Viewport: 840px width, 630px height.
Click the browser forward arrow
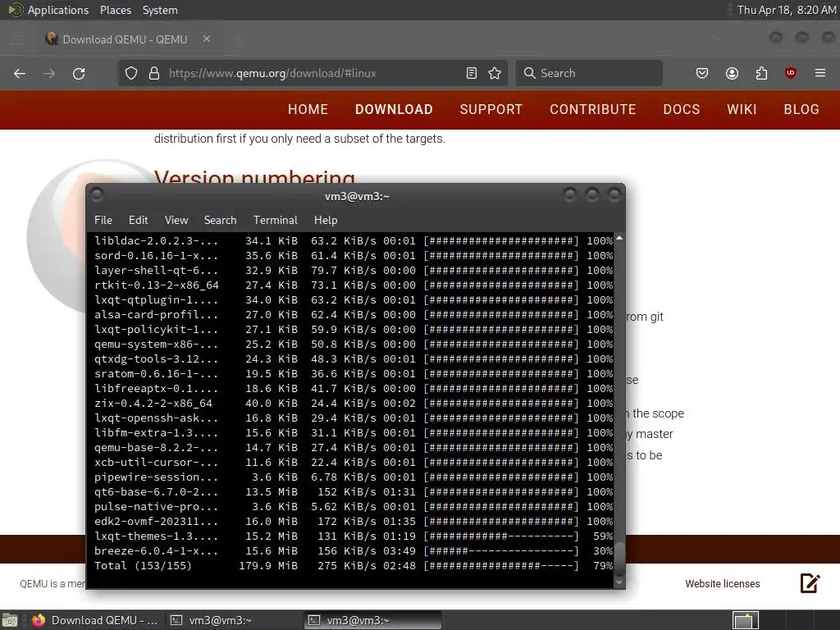coord(49,73)
